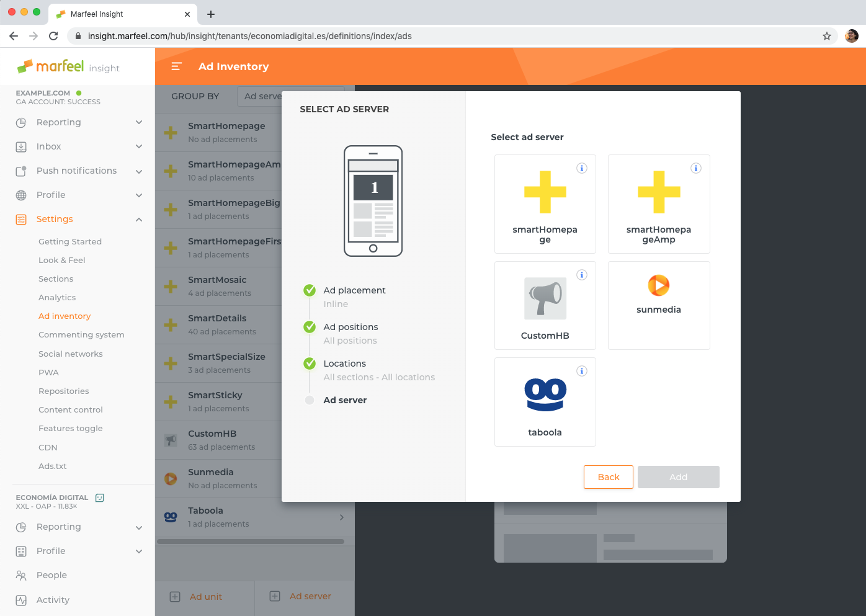
Task: Click the Back button
Action: click(x=609, y=477)
